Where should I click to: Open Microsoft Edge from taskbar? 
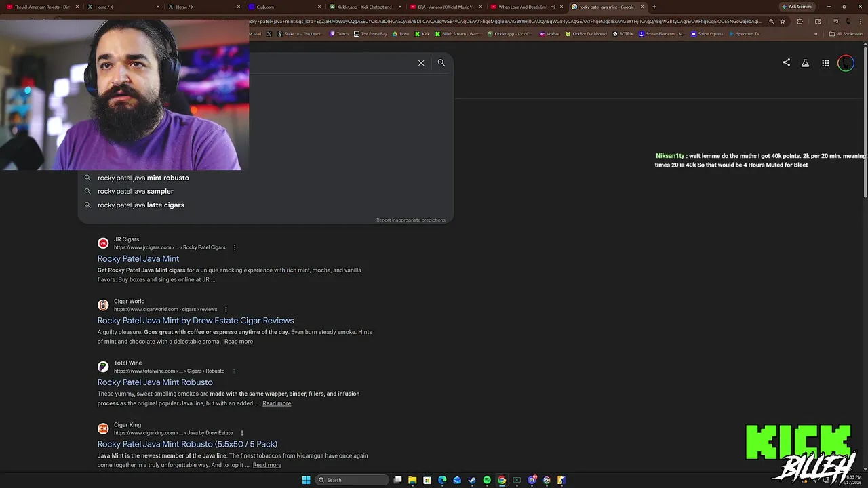coord(442,480)
